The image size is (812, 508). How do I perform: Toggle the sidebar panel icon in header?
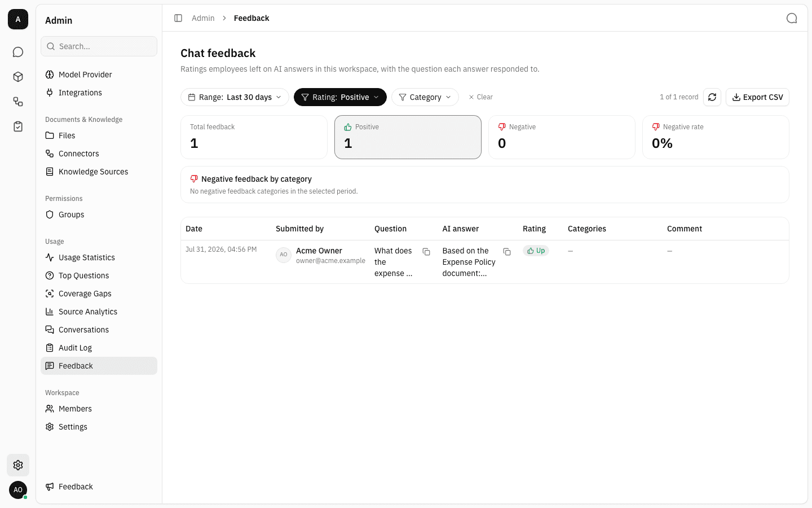(x=178, y=18)
